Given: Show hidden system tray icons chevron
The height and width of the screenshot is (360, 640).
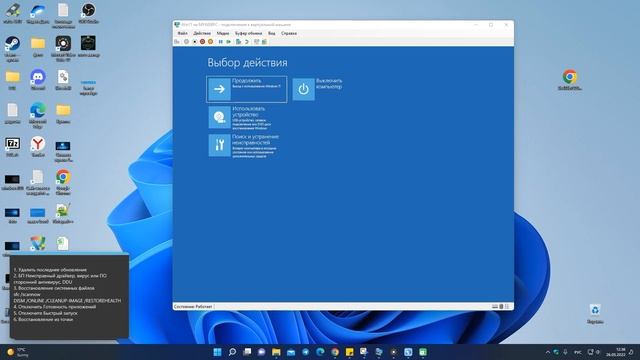Looking at the screenshot, I should 548,352.
